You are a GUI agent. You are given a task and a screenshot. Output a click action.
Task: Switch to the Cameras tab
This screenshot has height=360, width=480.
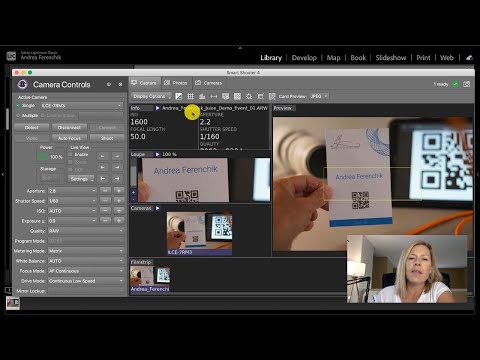pyautogui.click(x=209, y=83)
